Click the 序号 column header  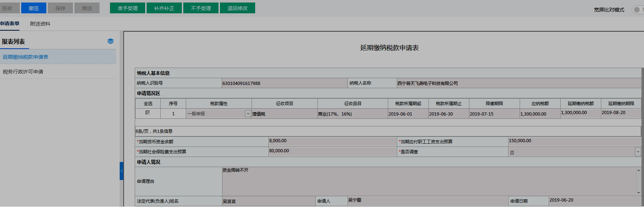(x=173, y=103)
